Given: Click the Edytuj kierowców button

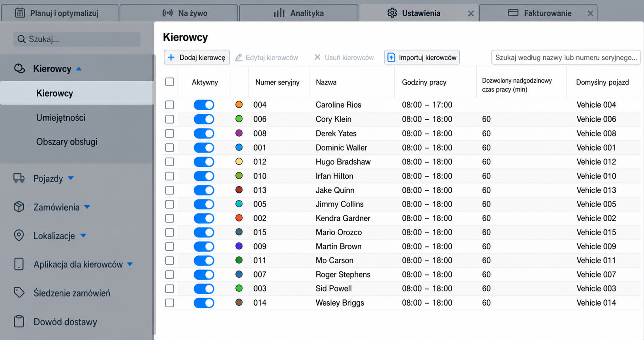Looking at the screenshot, I should 267,57.
